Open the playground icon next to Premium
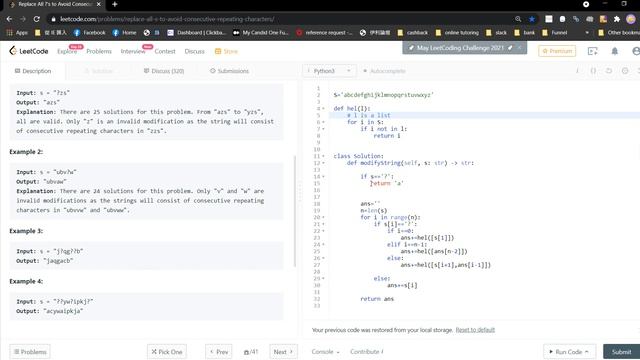640x360 pixels. tap(592, 51)
